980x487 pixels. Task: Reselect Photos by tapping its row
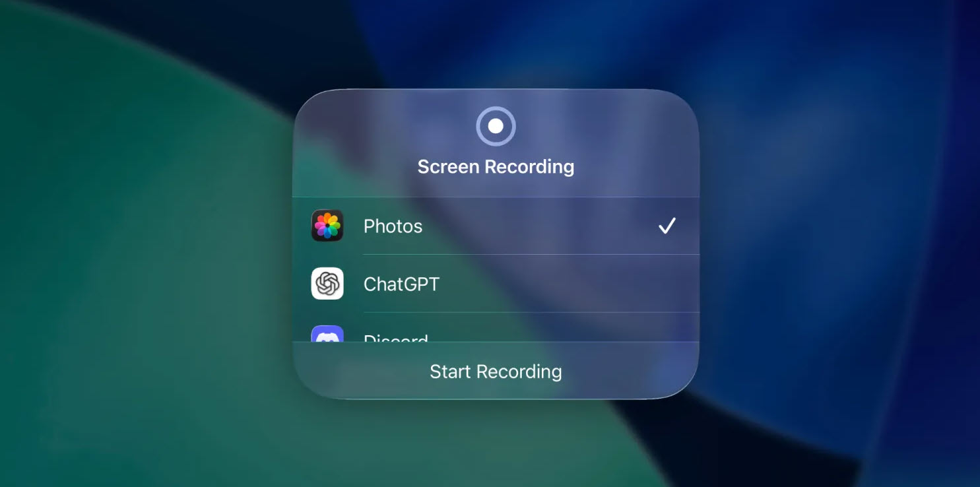[x=496, y=226]
